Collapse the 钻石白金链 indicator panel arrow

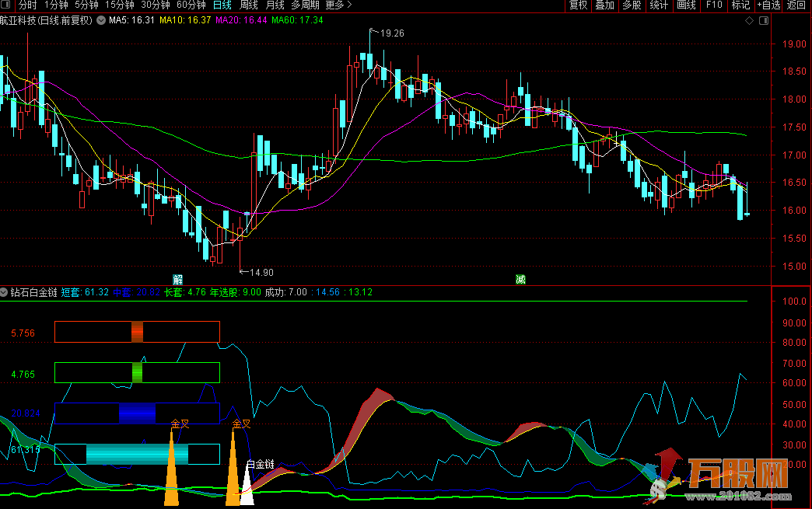coord(4,292)
